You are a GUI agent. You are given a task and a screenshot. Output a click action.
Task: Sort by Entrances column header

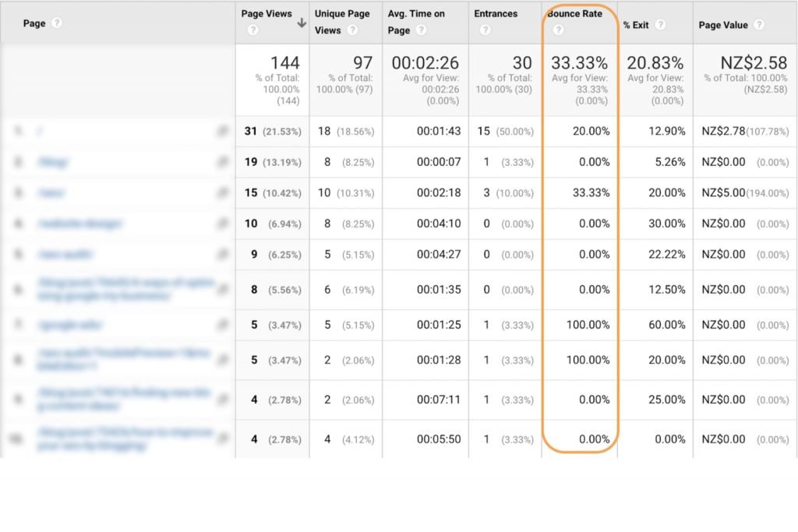pyautogui.click(x=496, y=14)
